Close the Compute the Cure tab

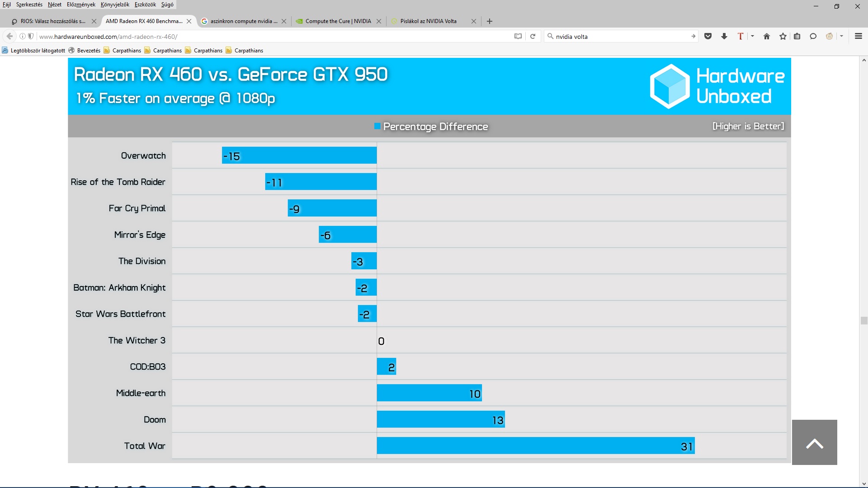coord(379,21)
